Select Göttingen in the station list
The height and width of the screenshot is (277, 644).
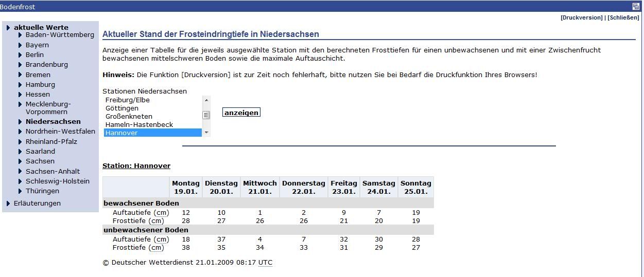(x=122, y=108)
